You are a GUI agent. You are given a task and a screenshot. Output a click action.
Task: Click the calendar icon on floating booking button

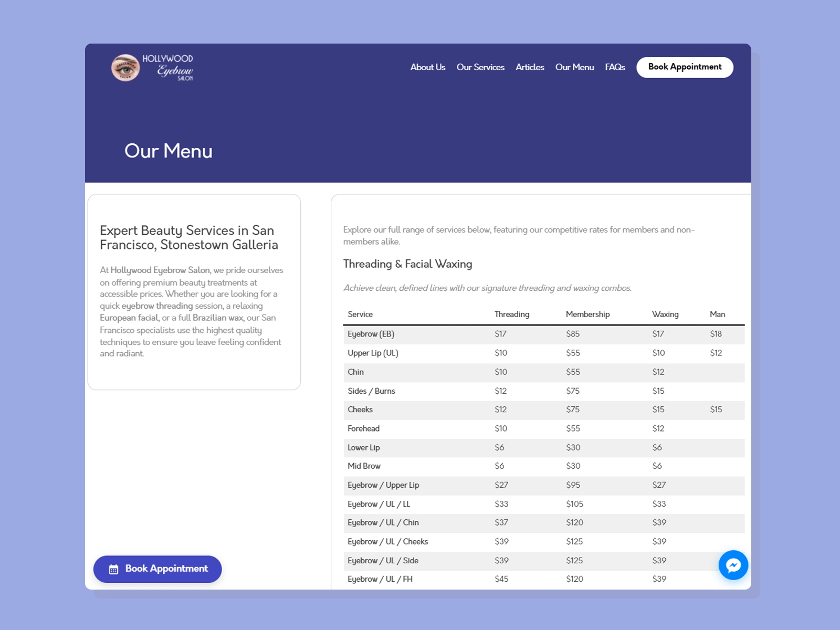[113, 570]
